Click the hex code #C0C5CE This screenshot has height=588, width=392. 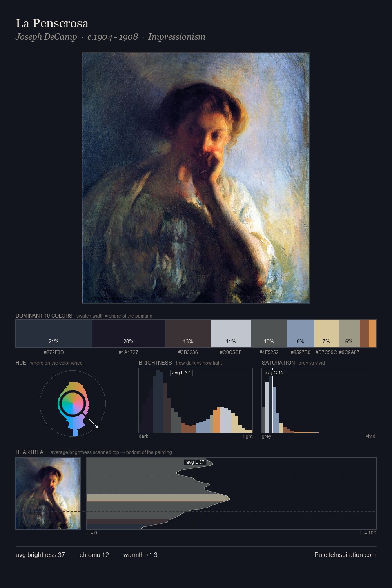[x=231, y=352]
